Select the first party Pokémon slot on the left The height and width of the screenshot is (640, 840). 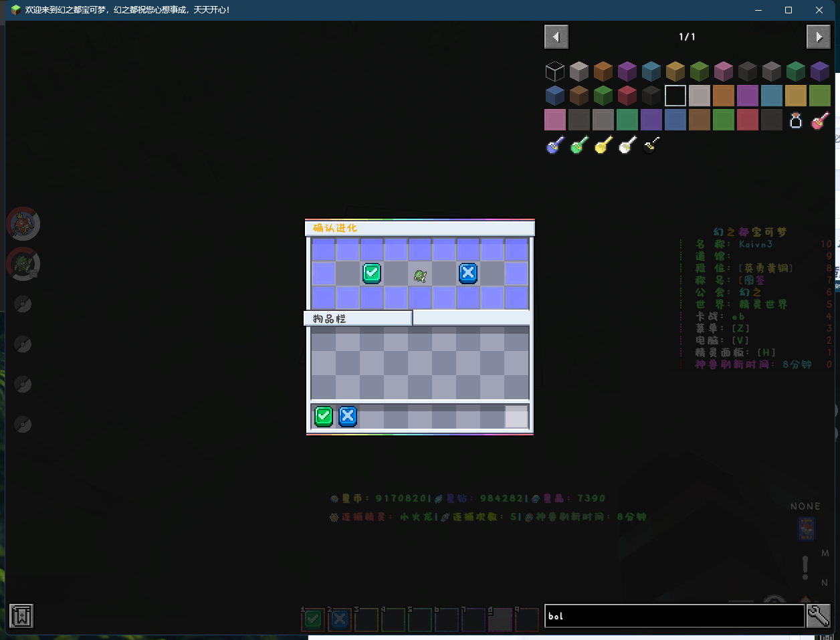(x=23, y=224)
